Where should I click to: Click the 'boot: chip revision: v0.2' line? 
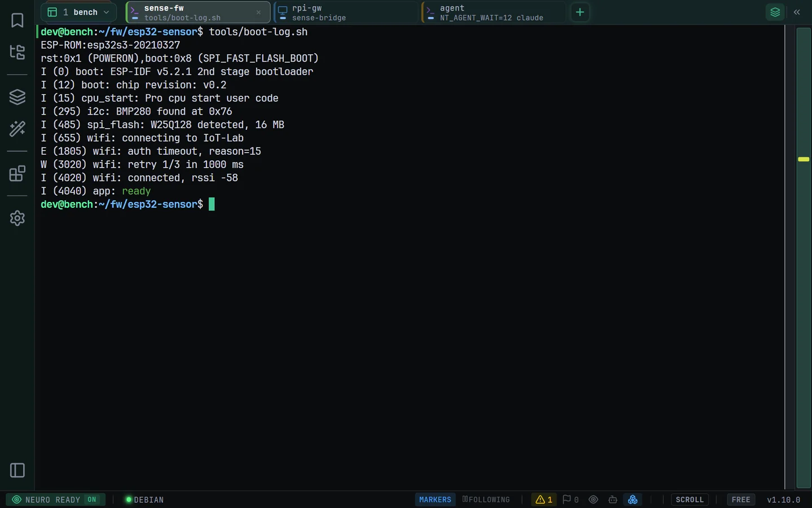[134, 85]
